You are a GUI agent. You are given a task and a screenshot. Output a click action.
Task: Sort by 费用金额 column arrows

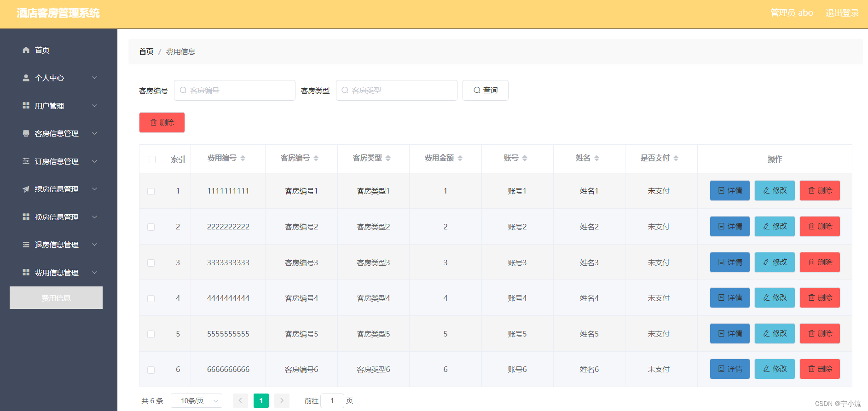point(460,158)
